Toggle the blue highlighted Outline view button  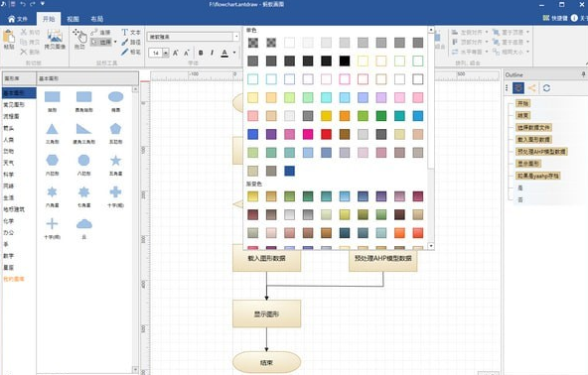518,88
